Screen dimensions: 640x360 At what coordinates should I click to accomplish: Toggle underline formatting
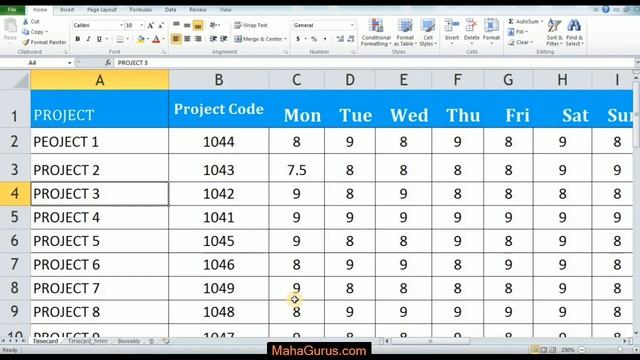pyautogui.click(x=99, y=39)
